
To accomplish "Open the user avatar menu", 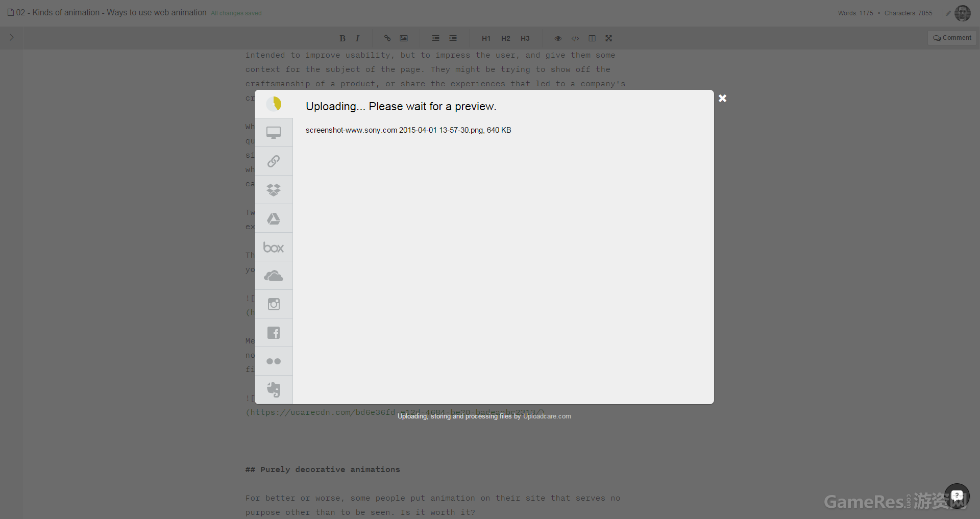I will click(963, 13).
